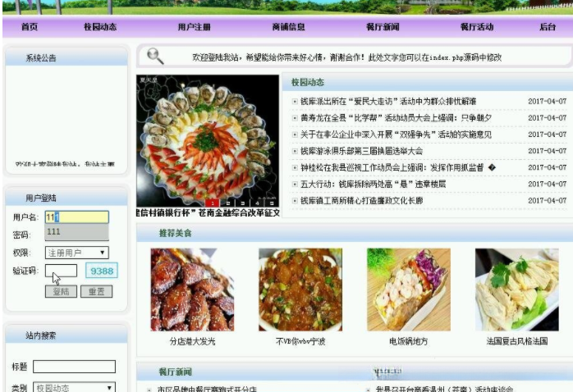Switch carousel to slide 5

[x=272, y=203]
